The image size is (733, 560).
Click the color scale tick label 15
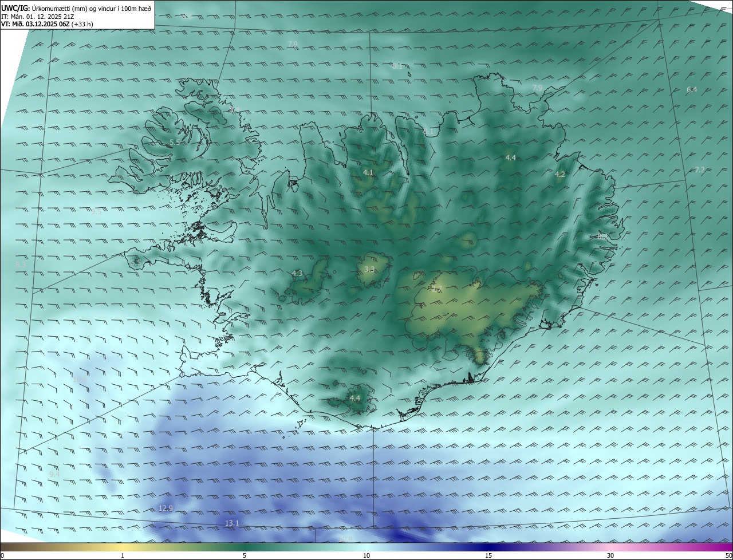(488, 555)
